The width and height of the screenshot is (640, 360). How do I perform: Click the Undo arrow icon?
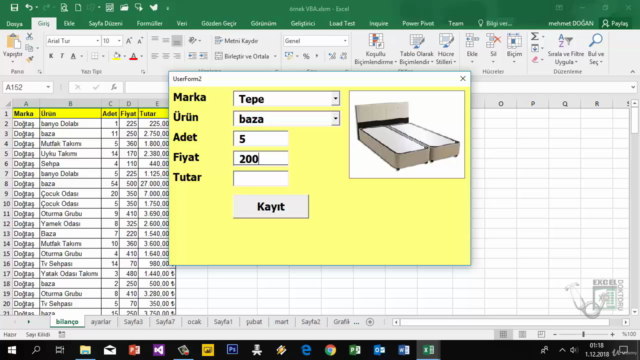click(x=29, y=8)
